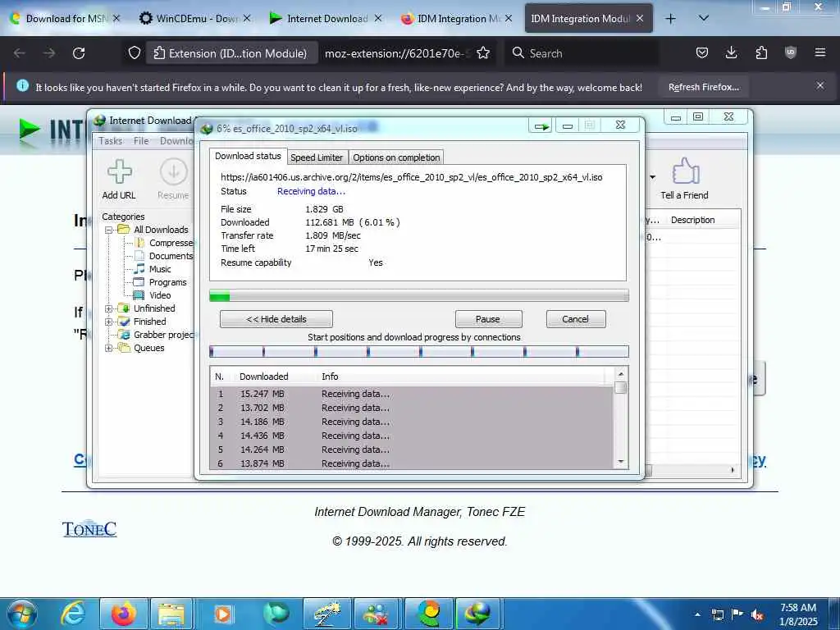Show hidden system tray icons arrow
This screenshot has width=840, height=630.
pyautogui.click(x=697, y=614)
